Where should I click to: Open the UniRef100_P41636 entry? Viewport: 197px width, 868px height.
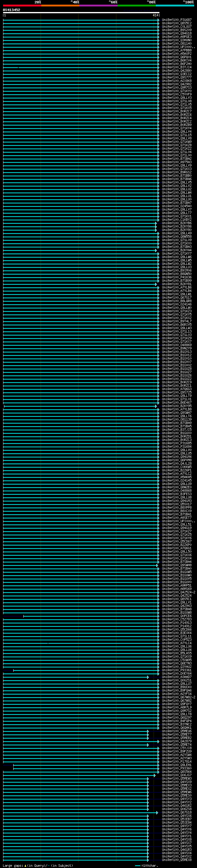(176, 277)
